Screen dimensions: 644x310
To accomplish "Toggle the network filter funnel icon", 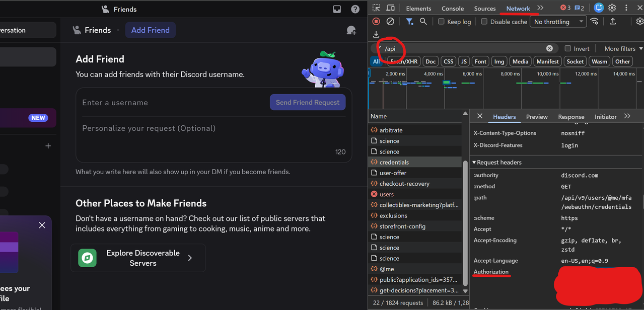I will click(409, 22).
